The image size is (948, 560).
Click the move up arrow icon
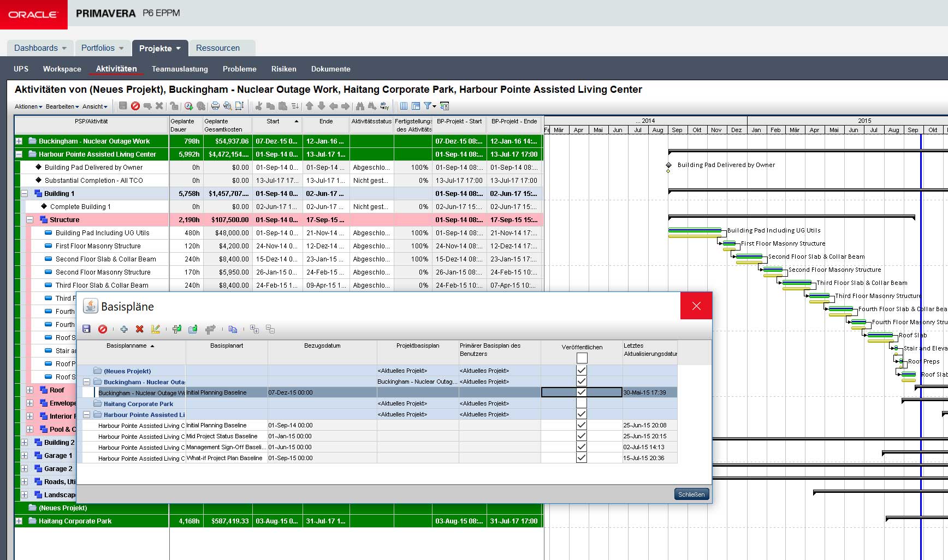point(310,106)
